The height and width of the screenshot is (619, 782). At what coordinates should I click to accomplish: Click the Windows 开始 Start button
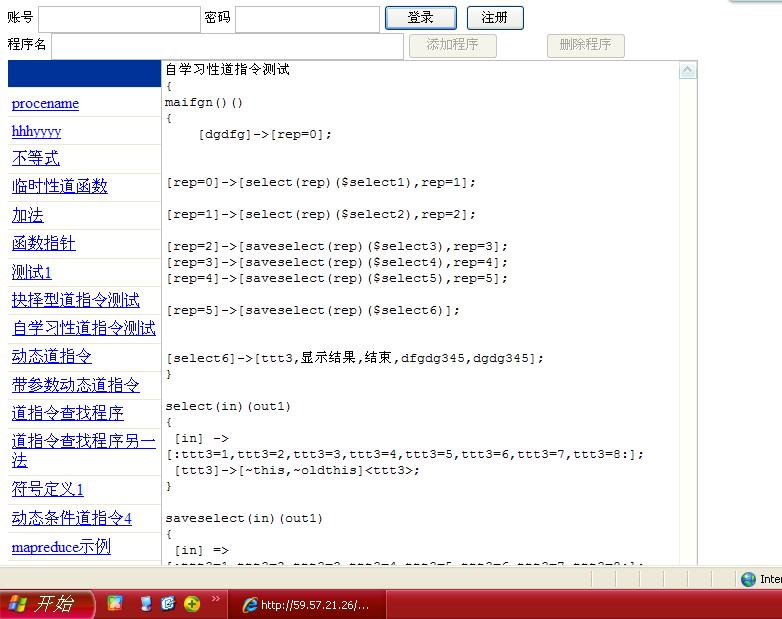pos(46,604)
